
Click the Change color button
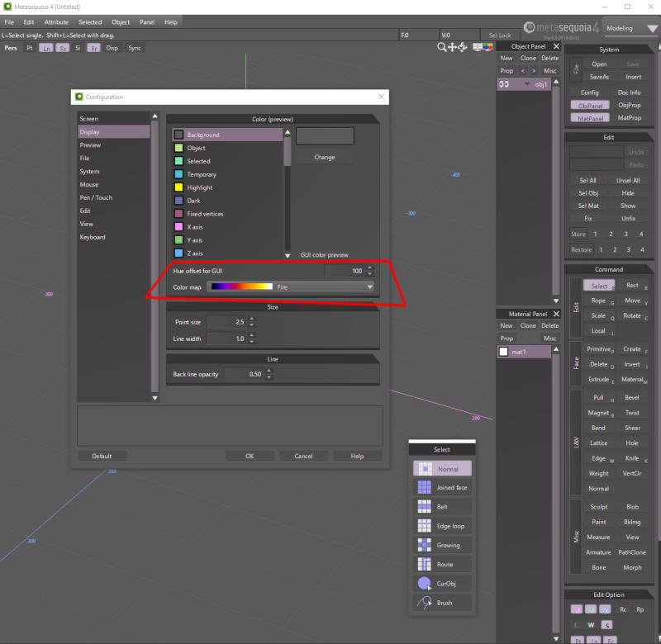click(x=324, y=157)
